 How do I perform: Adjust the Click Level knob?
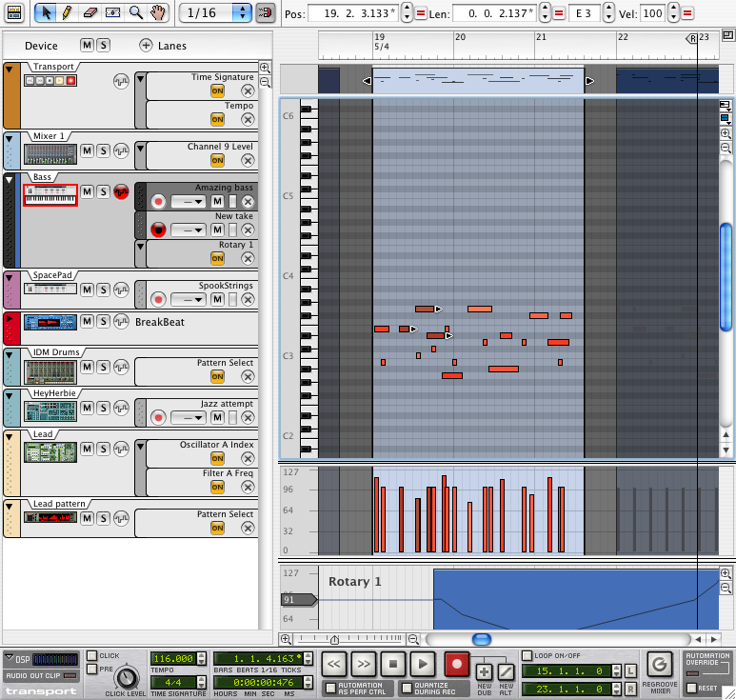tap(126, 678)
